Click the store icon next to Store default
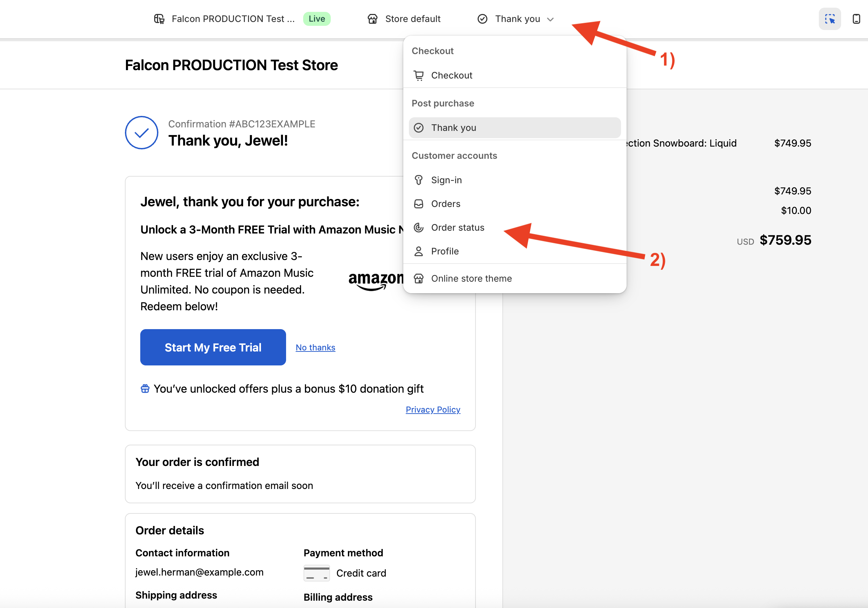This screenshot has height=608, width=868. (x=372, y=19)
